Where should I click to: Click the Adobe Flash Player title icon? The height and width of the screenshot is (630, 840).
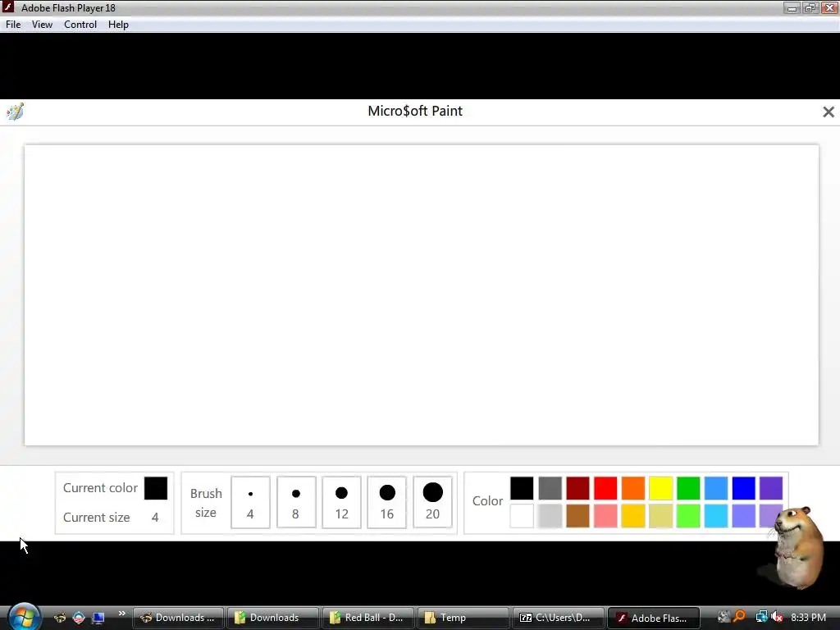click(8, 7)
